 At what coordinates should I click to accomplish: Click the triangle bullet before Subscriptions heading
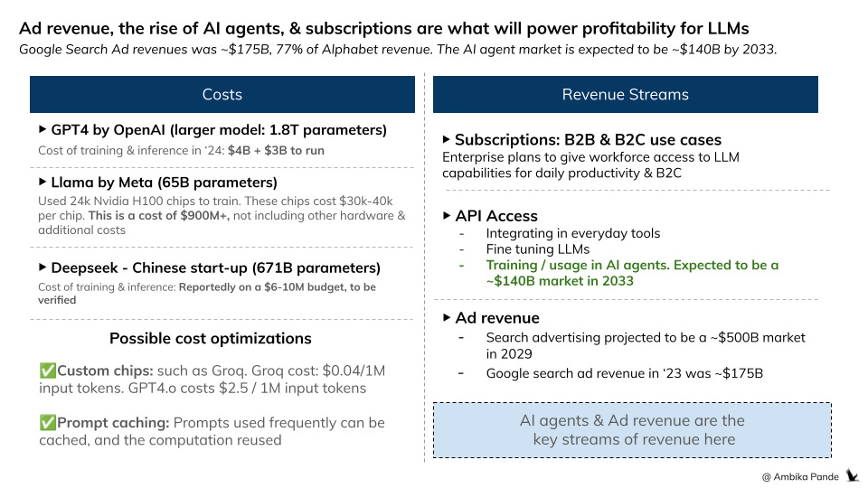coord(447,139)
